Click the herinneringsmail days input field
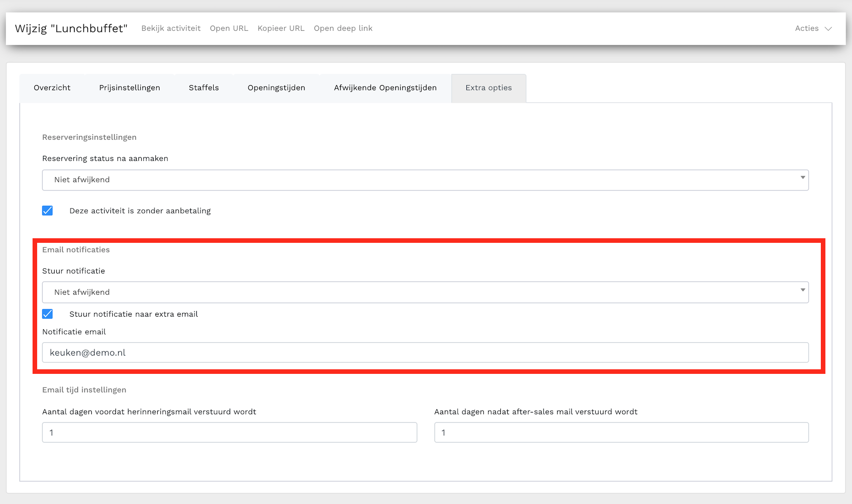This screenshot has width=852, height=504. 229,433
